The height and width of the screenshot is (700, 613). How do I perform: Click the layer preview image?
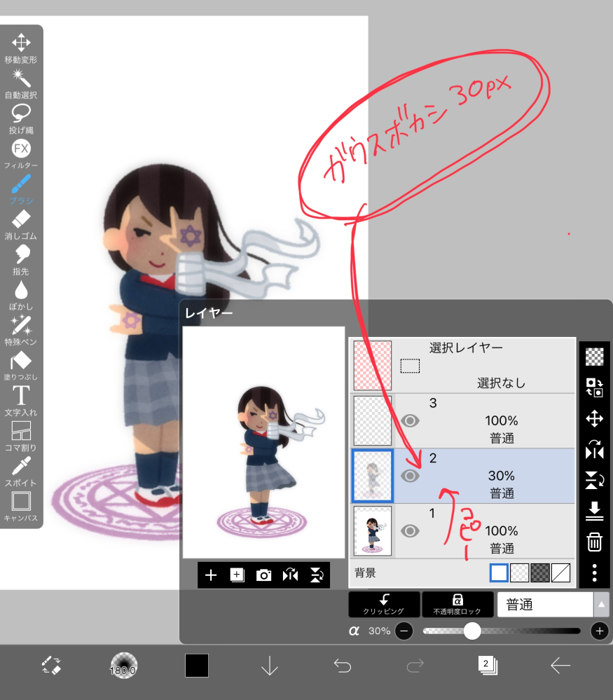click(263, 442)
